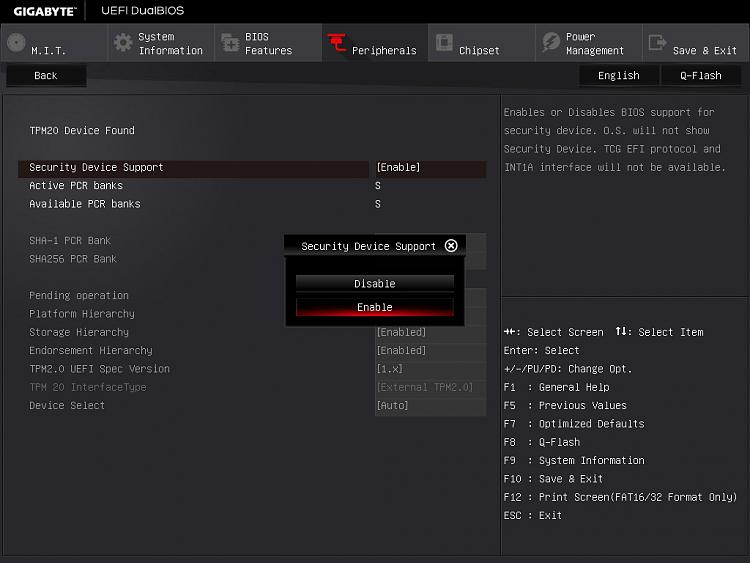Open Endorsement Hierarchy [Enabled] value

(430, 350)
